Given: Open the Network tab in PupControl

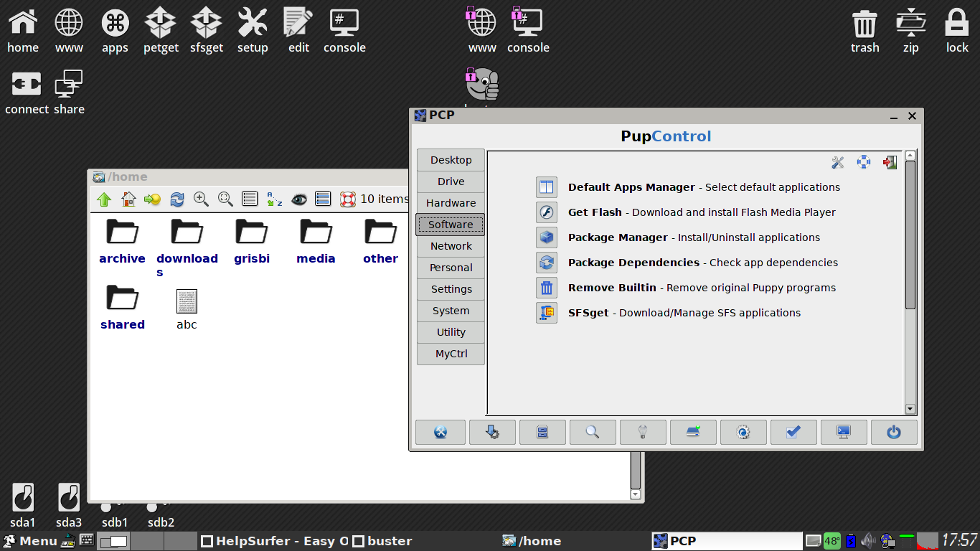Looking at the screenshot, I should (451, 246).
